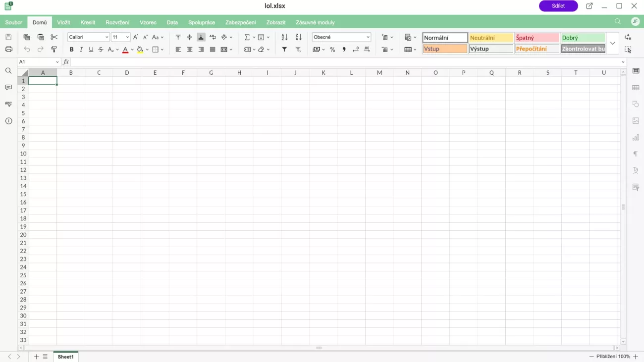
Task: Toggle underline formatting
Action: pyautogui.click(x=91, y=50)
